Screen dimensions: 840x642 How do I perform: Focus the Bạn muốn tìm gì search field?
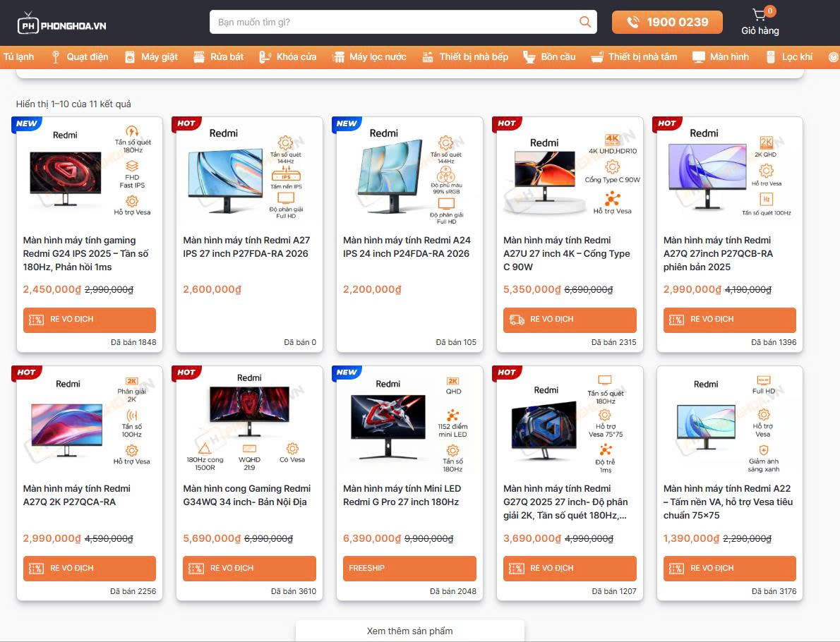pyautogui.click(x=395, y=22)
